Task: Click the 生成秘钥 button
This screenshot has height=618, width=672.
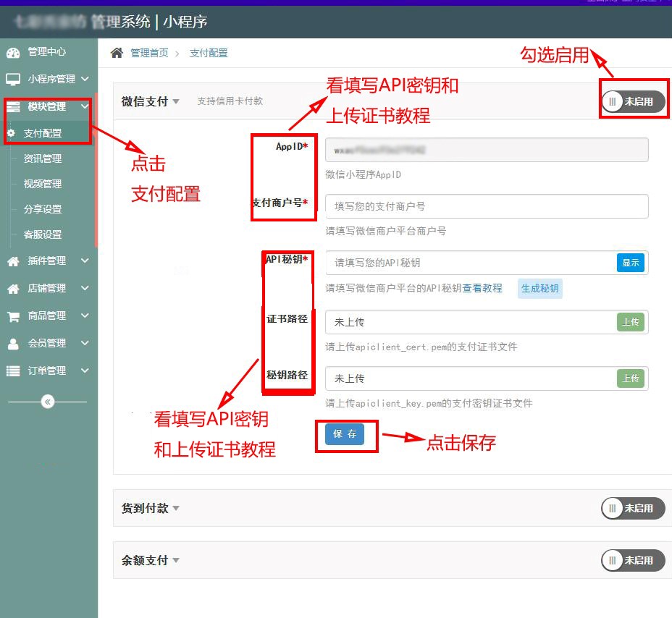Action: [540, 288]
